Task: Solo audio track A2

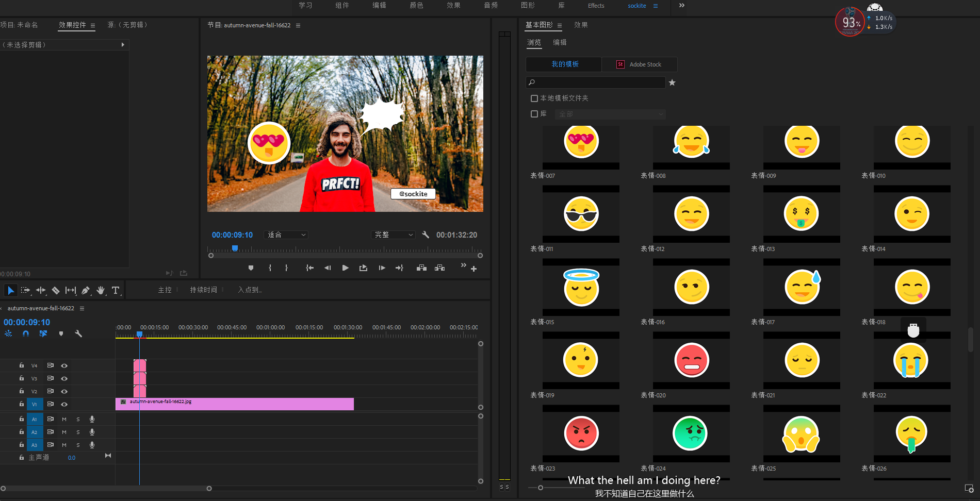Action: (x=78, y=432)
